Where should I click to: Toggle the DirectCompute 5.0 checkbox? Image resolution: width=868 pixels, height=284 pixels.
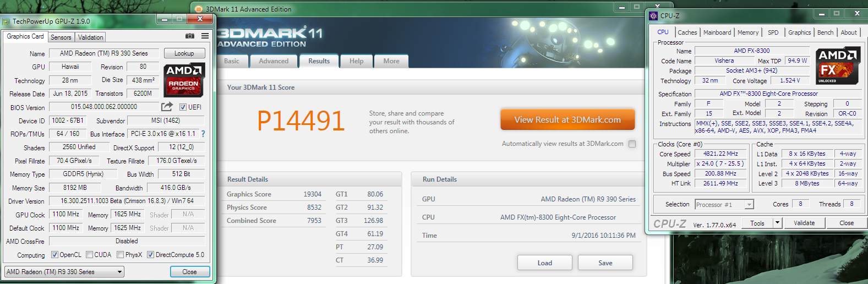pyautogui.click(x=150, y=255)
